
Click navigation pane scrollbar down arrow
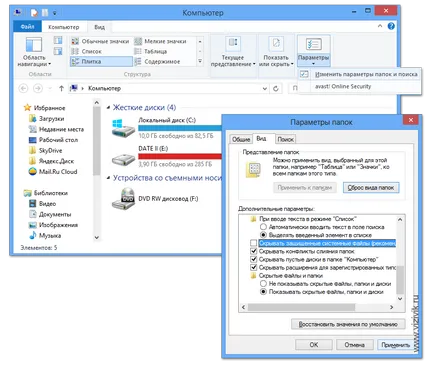pos(97,237)
